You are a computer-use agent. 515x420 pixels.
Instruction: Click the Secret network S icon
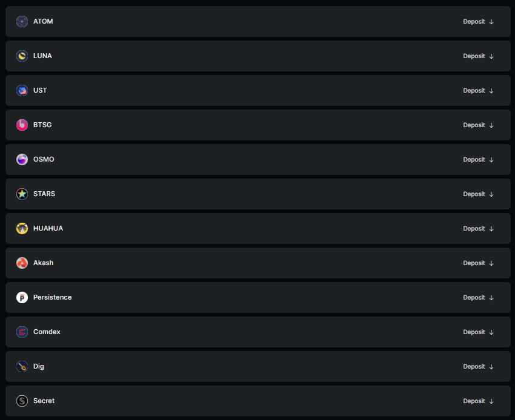22,401
